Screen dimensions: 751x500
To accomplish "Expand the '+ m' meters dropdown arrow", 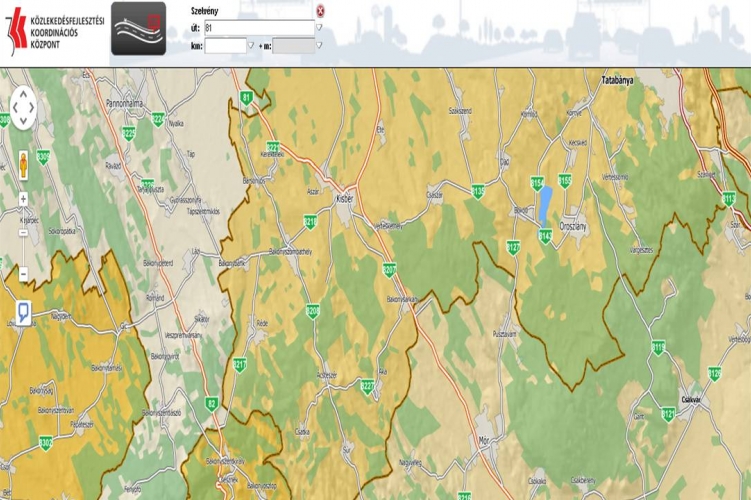I will click(319, 45).
